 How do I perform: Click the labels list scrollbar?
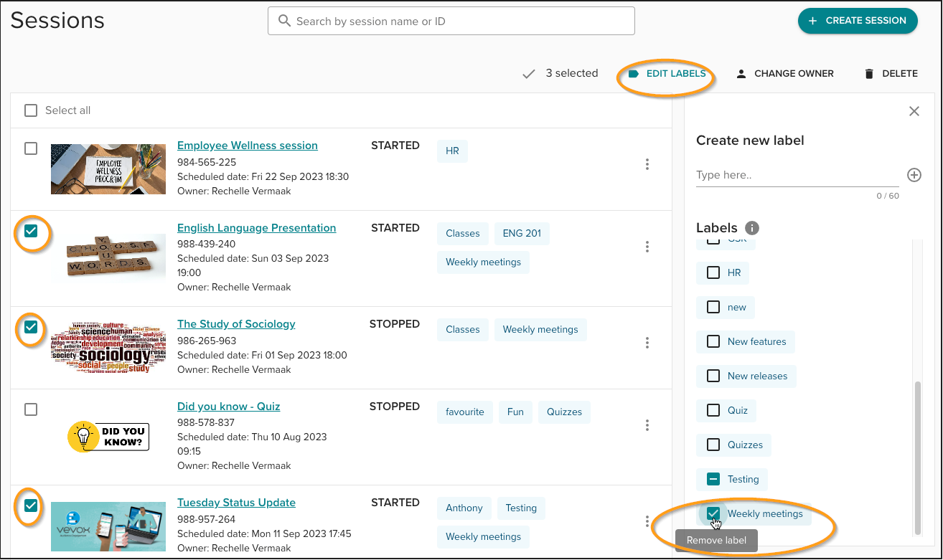point(916,457)
